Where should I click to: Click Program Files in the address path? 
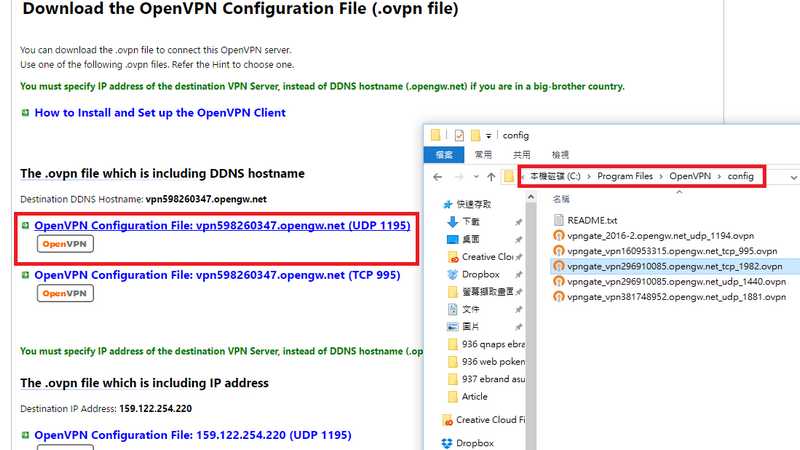tap(625, 176)
